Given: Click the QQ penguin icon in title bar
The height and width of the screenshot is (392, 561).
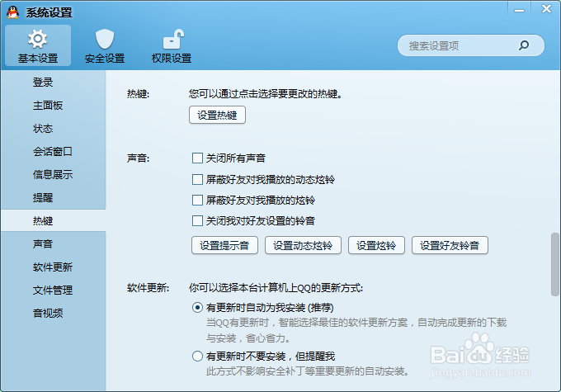Looking at the screenshot, I should click(x=13, y=12).
